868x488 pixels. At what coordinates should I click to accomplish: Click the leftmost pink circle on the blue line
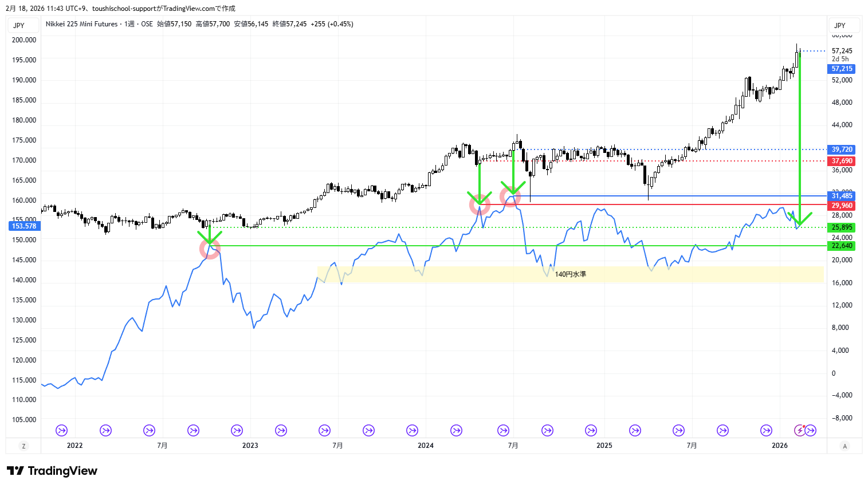tap(210, 249)
